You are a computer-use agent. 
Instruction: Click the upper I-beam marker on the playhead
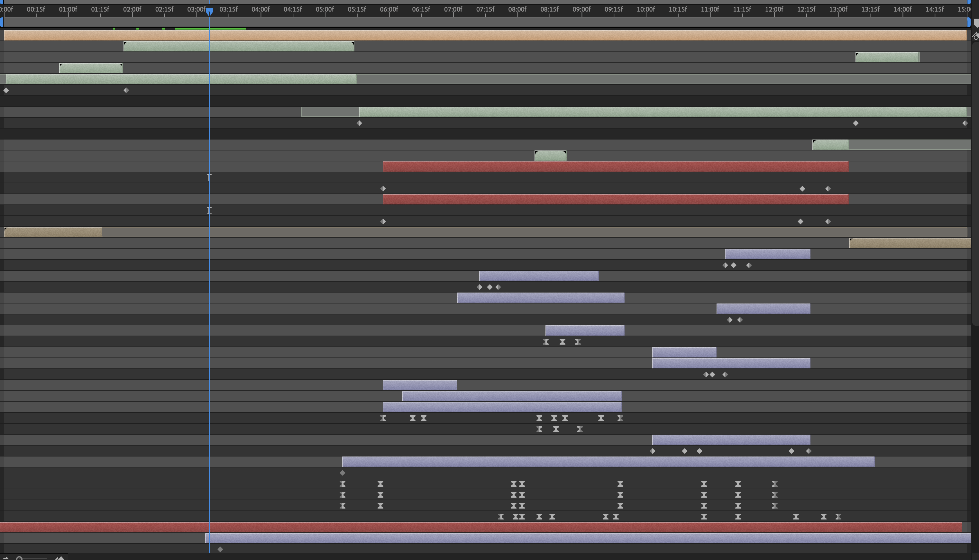click(209, 178)
